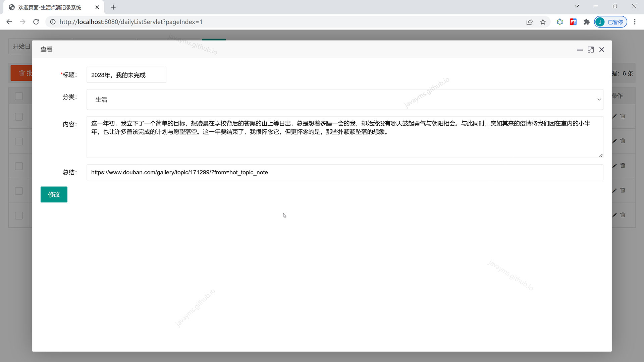The width and height of the screenshot is (644, 362).
Task: Close the 查看 dialog
Action: (602, 50)
